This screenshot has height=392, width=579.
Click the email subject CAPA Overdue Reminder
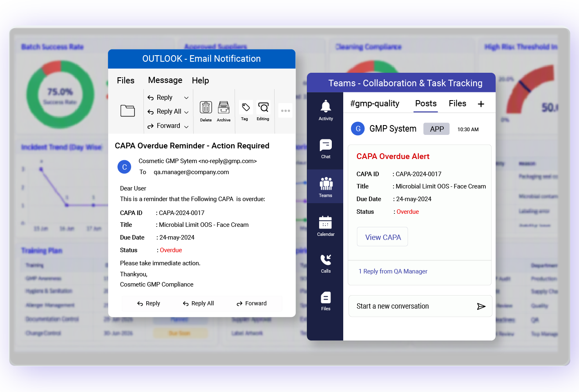[192, 146]
